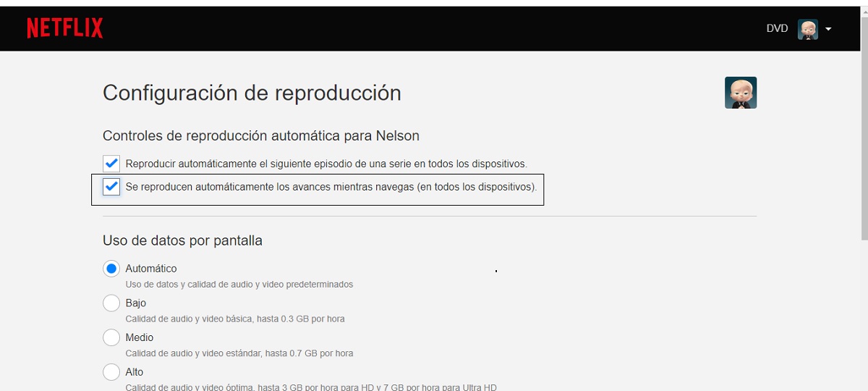Click the 'Configuración de reproducción' page heading
868x391 pixels.
click(x=252, y=93)
